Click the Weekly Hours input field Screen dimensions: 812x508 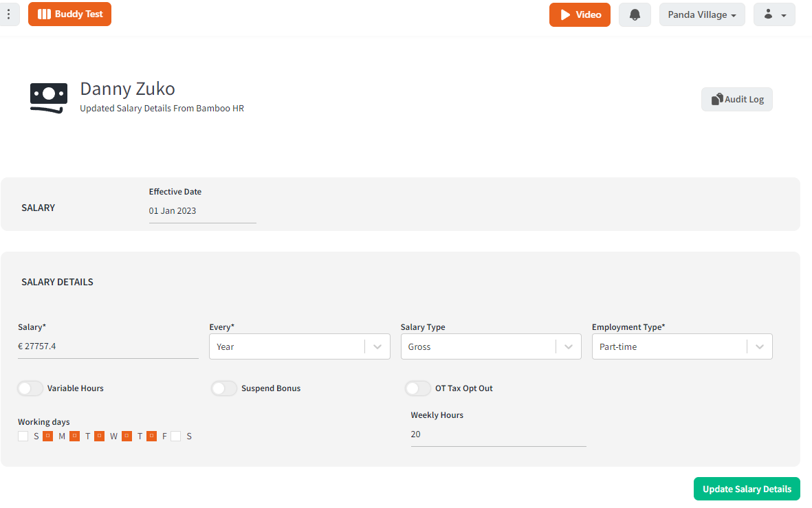coord(498,434)
